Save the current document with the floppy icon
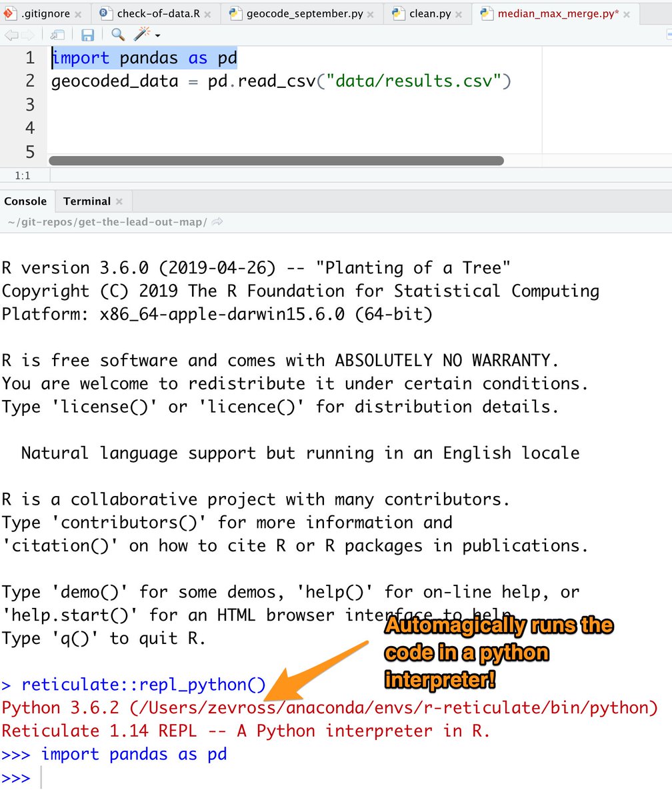672x800 pixels. [87, 35]
